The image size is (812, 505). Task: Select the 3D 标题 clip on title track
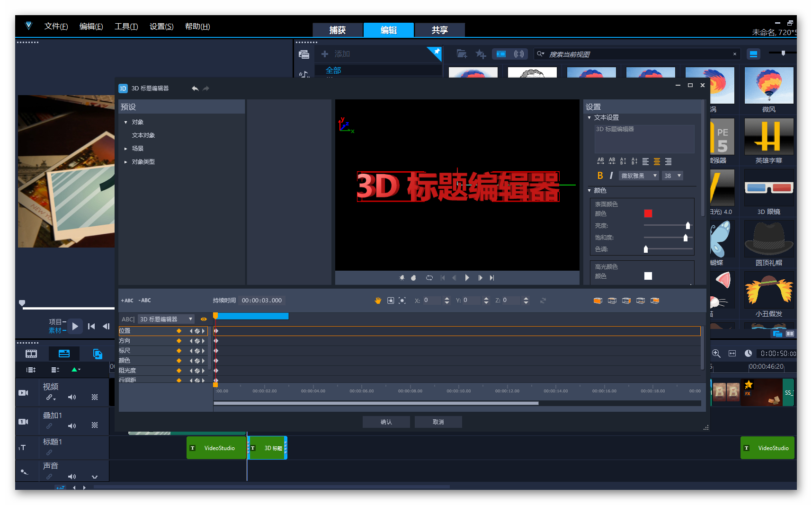[268, 448]
